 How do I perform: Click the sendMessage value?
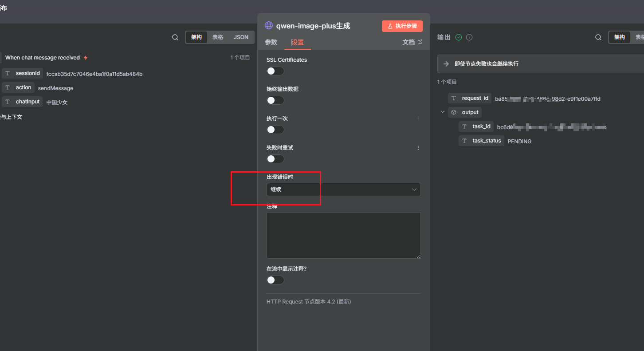(x=55, y=88)
